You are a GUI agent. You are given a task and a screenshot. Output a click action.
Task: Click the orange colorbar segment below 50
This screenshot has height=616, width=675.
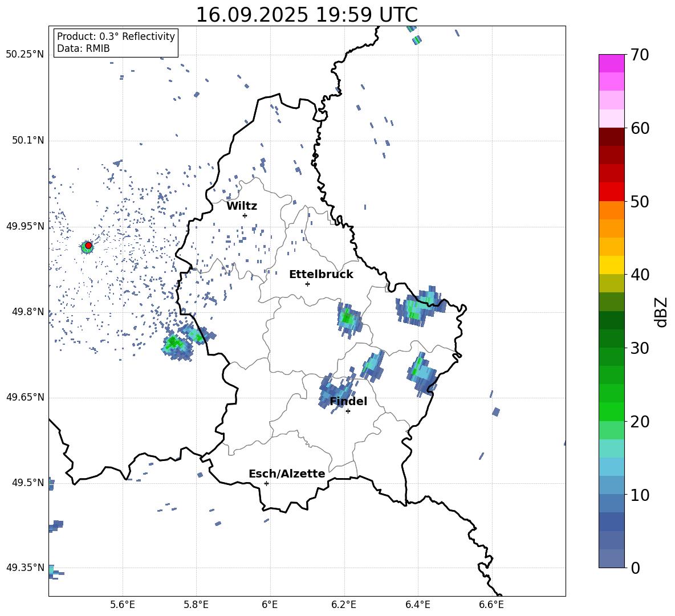pos(611,210)
